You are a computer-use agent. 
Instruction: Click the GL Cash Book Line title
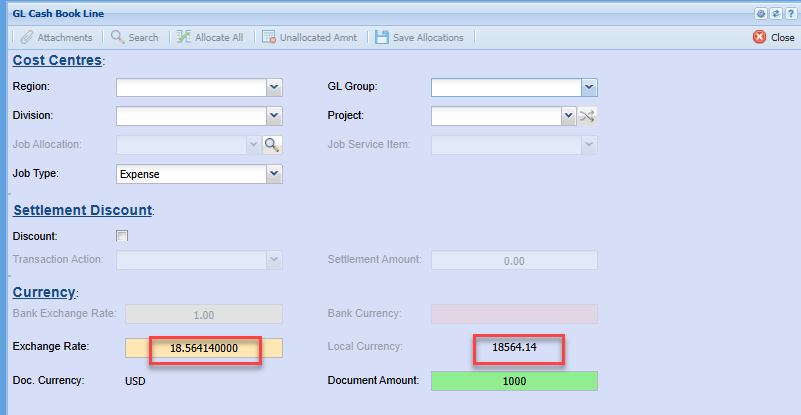[x=58, y=14]
